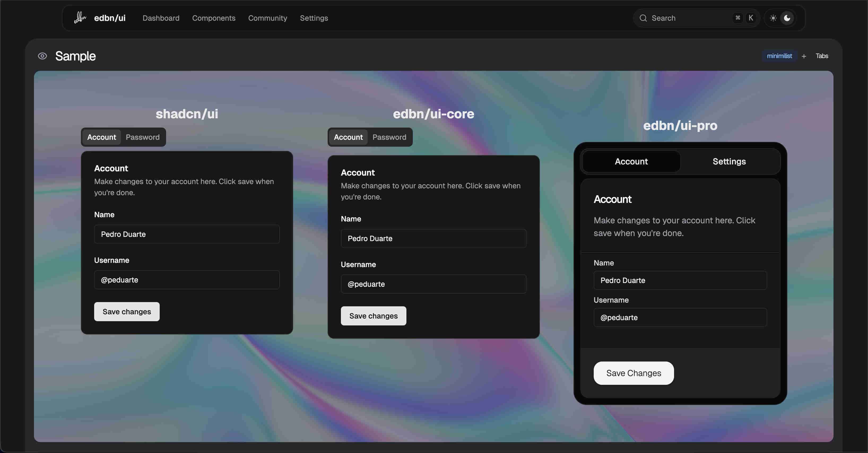868x453 pixels.
Task: Click the eye icon beside Sample
Action: pos(42,56)
